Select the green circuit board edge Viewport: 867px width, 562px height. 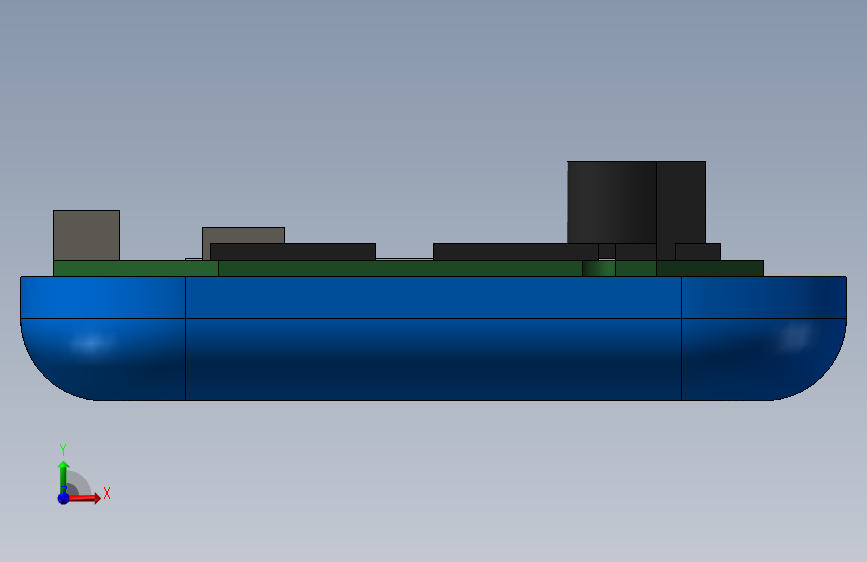408,268
